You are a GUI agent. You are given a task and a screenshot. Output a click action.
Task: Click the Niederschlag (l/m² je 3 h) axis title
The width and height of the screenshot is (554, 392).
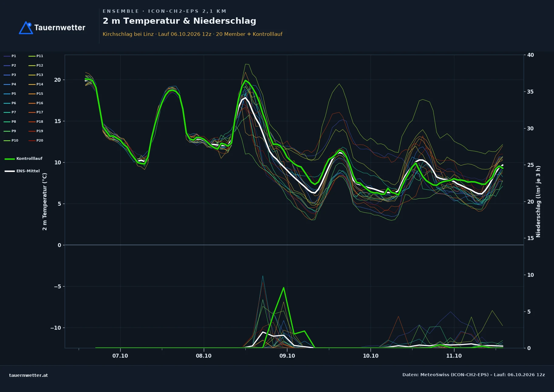[538, 201]
